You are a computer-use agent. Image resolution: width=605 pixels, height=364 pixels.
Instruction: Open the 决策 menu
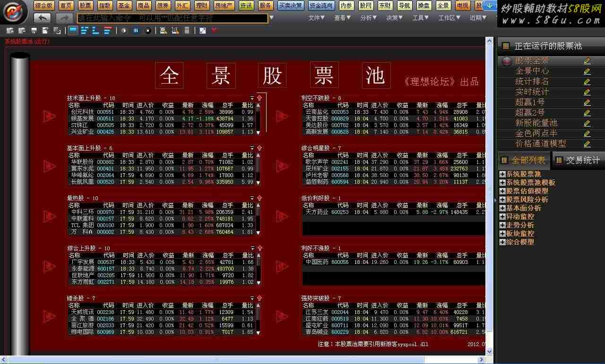coord(395,18)
